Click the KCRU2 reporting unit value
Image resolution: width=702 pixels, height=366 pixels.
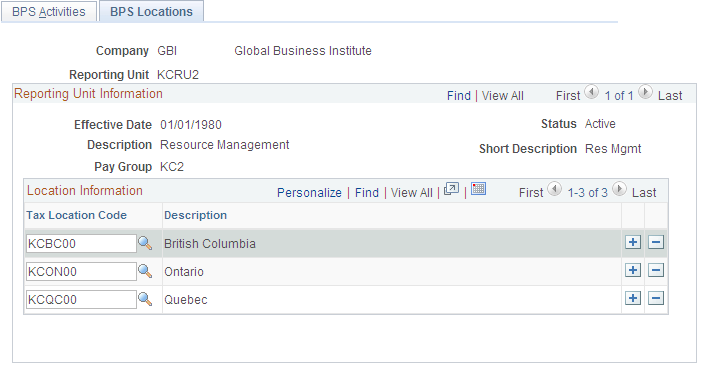point(178,75)
